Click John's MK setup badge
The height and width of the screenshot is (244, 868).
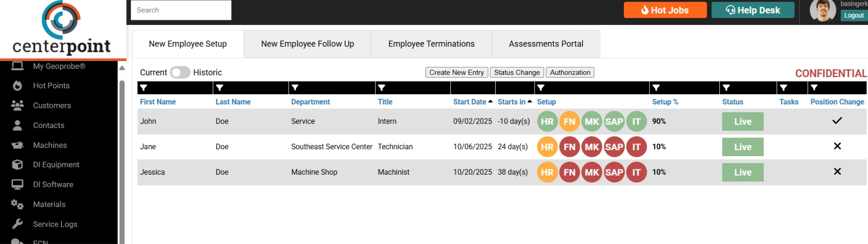tap(592, 122)
